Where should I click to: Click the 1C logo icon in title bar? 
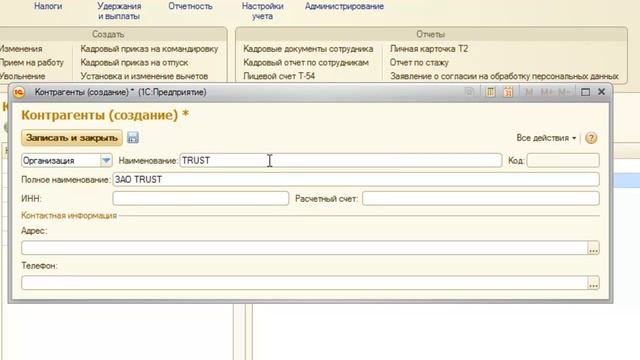(19, 92)
